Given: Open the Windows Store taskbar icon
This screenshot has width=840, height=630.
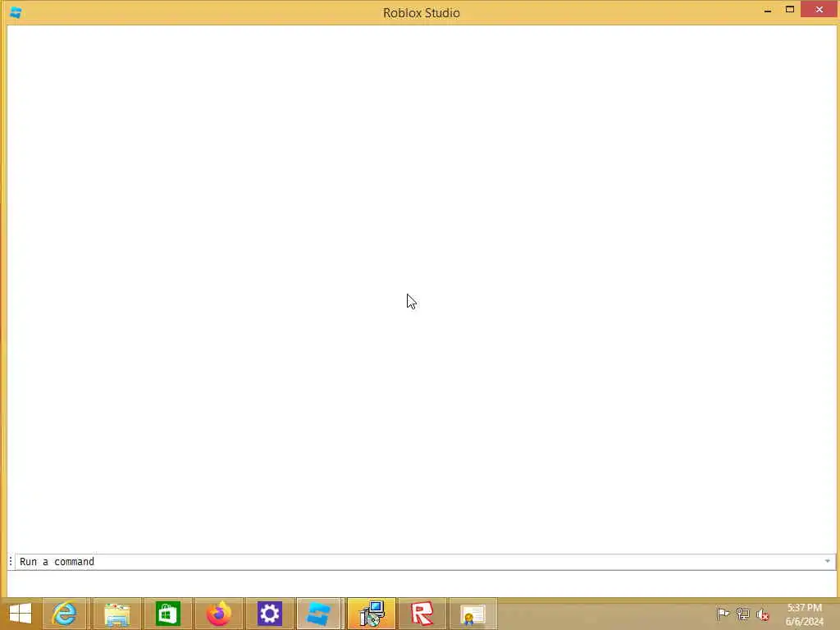Looking at the screenshot, I should [x=167, y=614].
